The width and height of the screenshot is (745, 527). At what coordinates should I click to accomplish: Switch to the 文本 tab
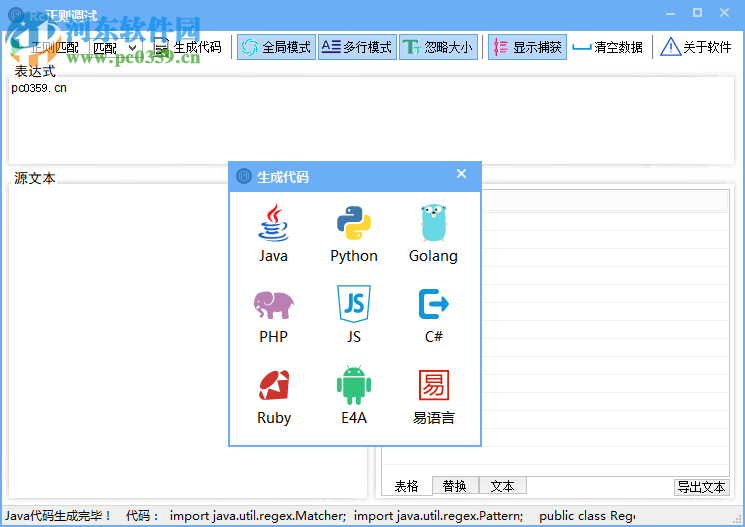click(x=503, y=486)
